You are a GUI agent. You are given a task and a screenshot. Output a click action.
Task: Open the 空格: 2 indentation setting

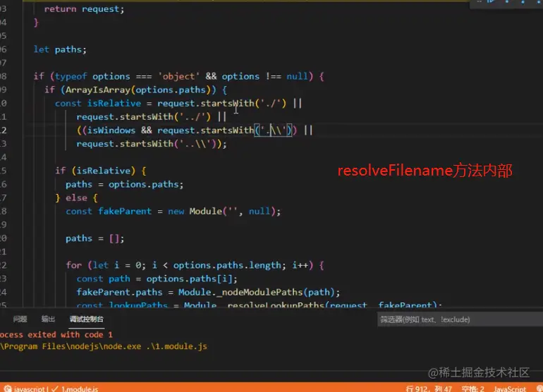point(472,388)
